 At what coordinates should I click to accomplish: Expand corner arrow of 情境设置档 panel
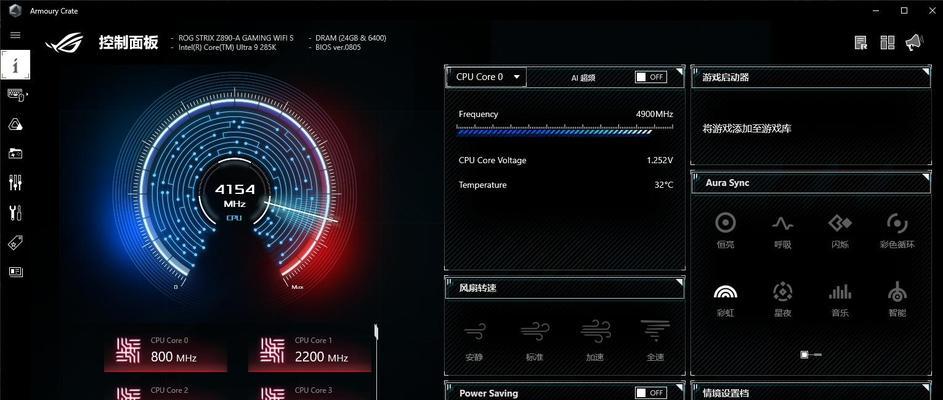pyautogui.click(x=926, y=386)
